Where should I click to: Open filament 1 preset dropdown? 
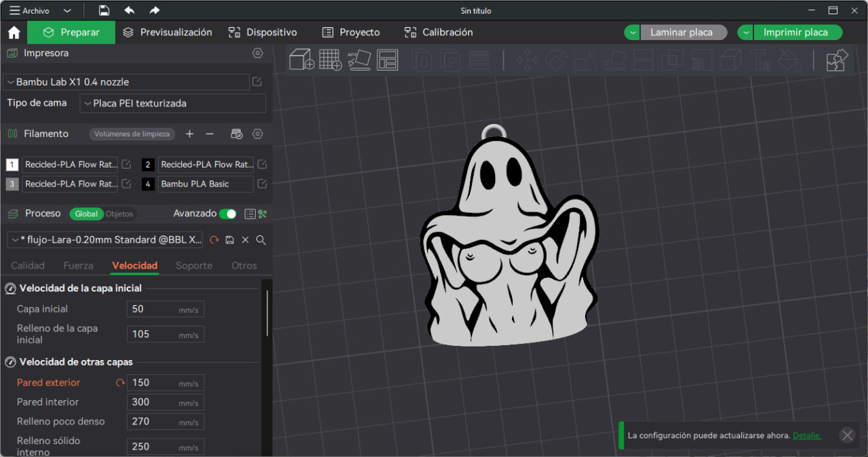point(70,164)
